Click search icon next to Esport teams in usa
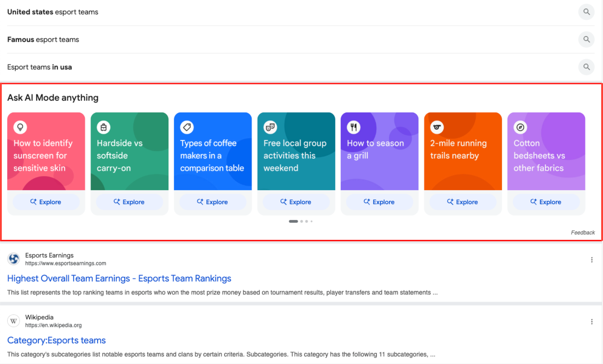 click(x=586, y=67)
